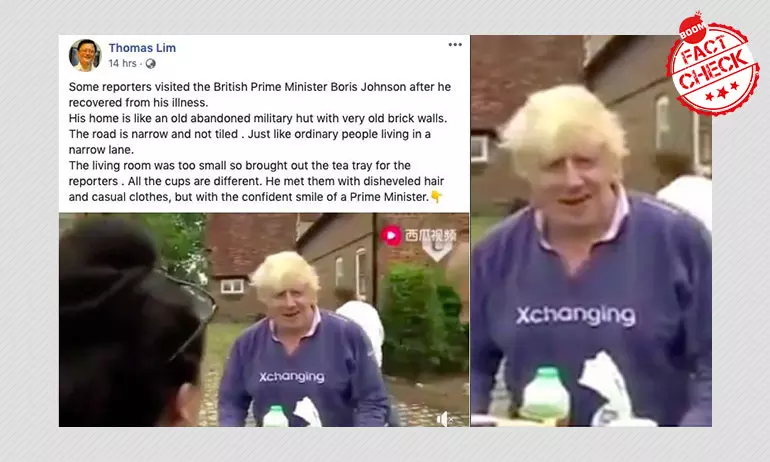Click the red stars on Fact Check stamp
The image size is (770, 462).
coord(722,92)
